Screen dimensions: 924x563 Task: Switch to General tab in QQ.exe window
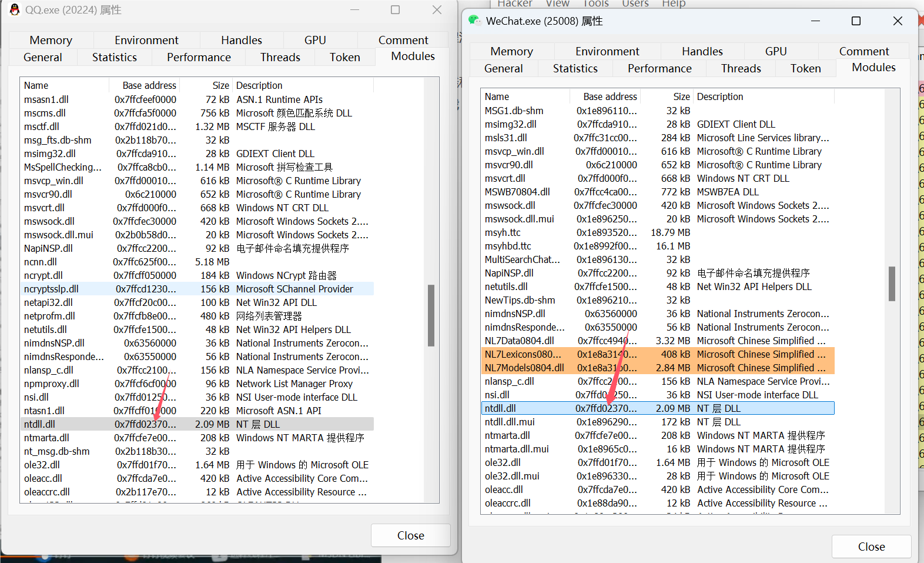(43, 57)
